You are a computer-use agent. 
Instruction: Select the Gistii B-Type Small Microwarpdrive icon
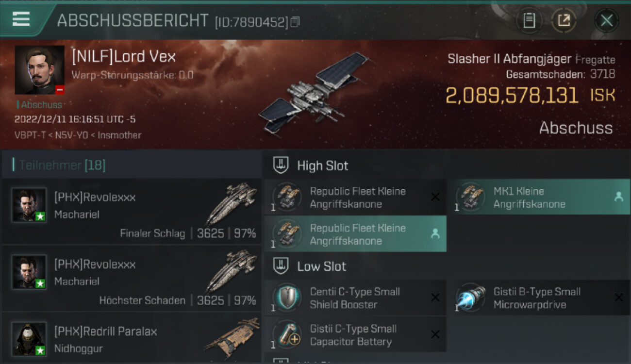(x=470, y=298)
